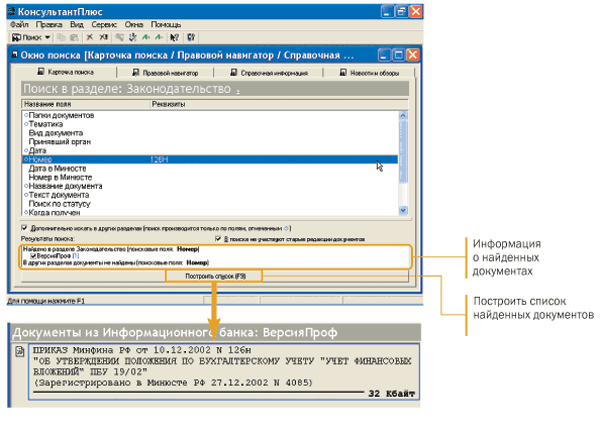
Task: Click the red X delete icon
Action: 90,37
